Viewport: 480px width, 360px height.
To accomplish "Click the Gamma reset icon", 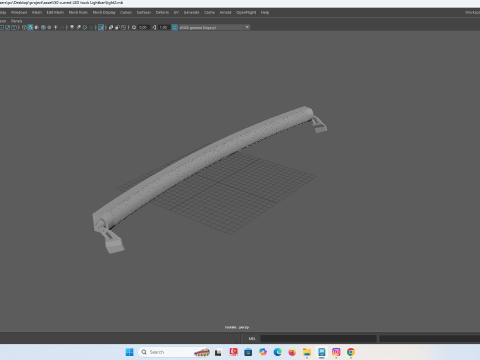I will (154, 27).
